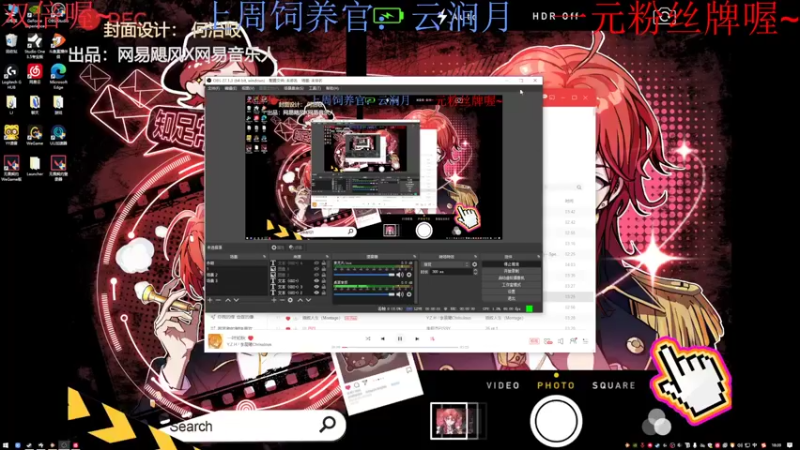Viewport: 800px width, 450px height.
Task: Mute the Mic/Aux channel speaker icon
Action: pos(400,274)
